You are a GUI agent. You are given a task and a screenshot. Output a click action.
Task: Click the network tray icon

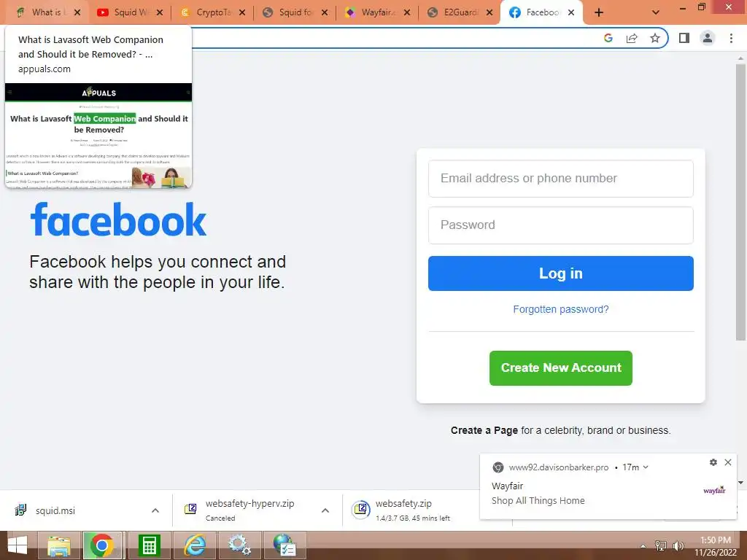click(x=661, y=546)
